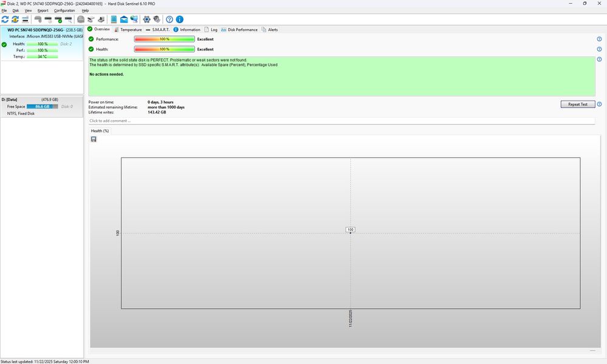Click the sidebar Health 100% green bar

pos(42,44)
